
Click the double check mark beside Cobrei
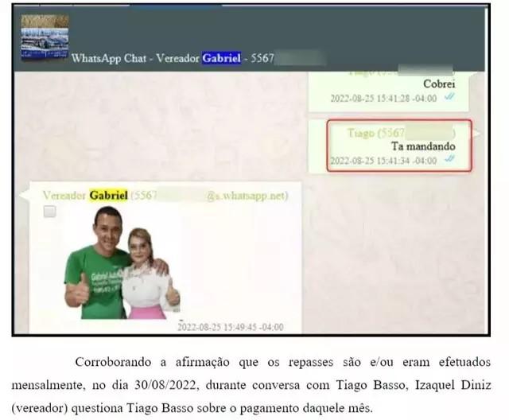(x=449, y=98)
